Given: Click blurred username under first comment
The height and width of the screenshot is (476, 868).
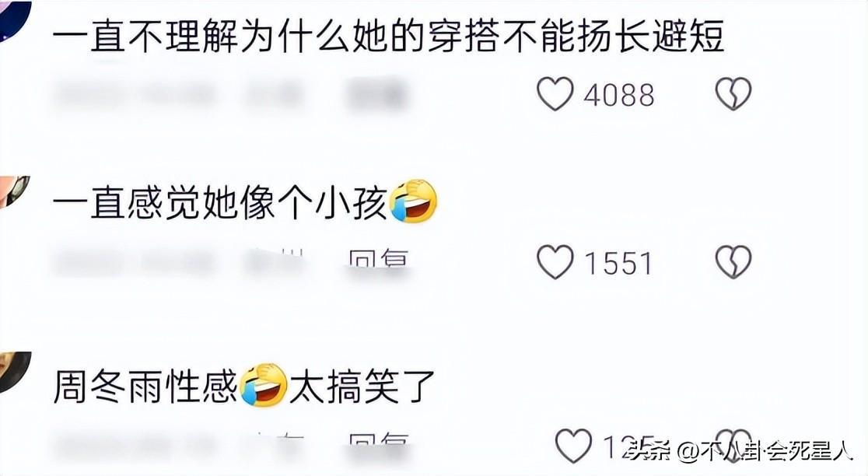Looking at the screenshot, I should click(x=133, y=95).
